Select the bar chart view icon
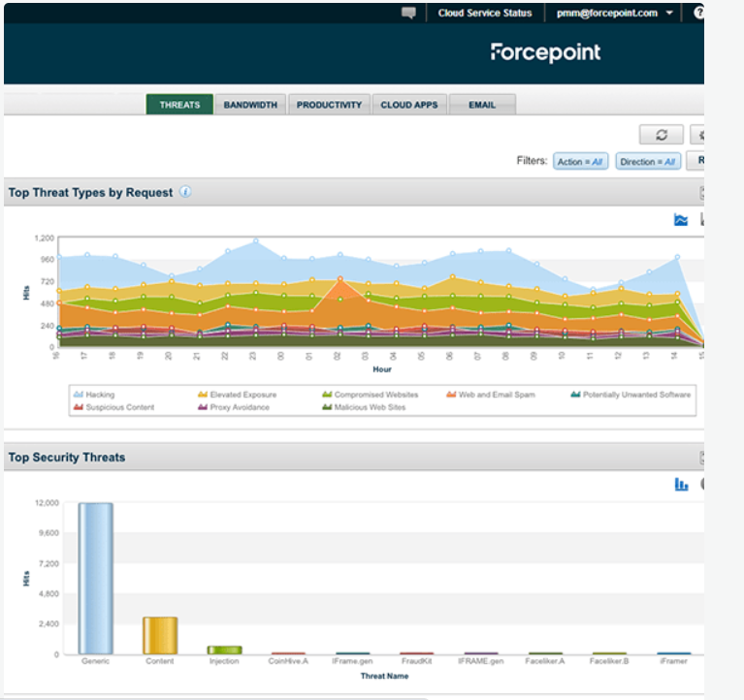 point(681,484)
